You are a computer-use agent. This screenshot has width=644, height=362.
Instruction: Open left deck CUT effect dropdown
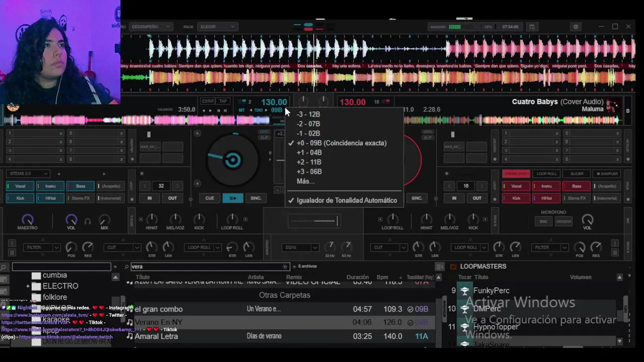pos(122,247)
